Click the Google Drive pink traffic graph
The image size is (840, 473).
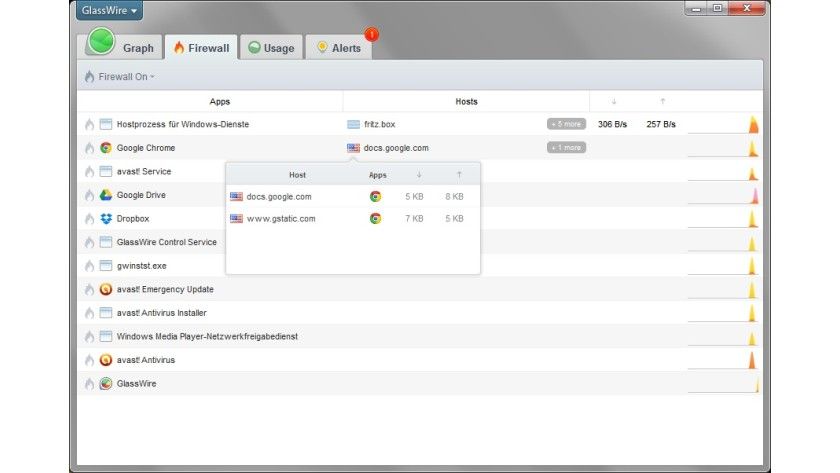click(x=724, y=196)
